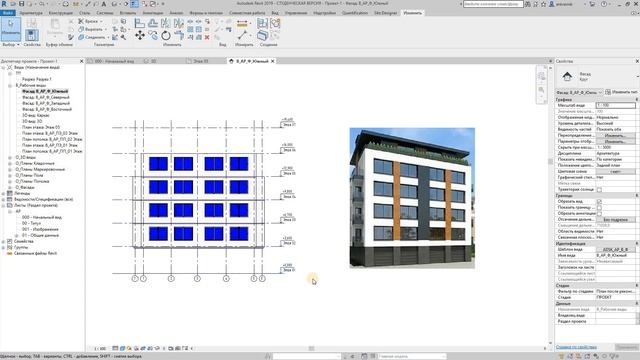Click the navigation wheel icon on view's navigation bar
This screenshot has width=640, height=360.
(x=541, y=76)
